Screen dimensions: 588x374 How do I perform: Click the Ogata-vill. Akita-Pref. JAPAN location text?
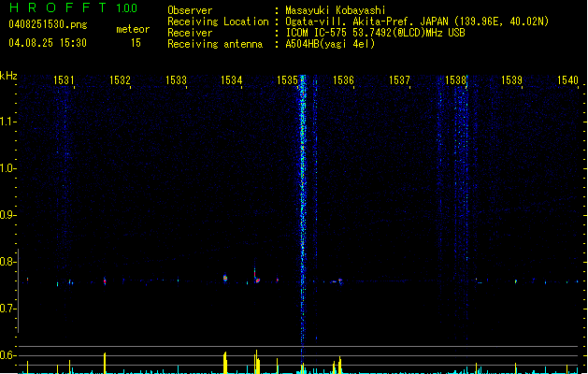417,22
